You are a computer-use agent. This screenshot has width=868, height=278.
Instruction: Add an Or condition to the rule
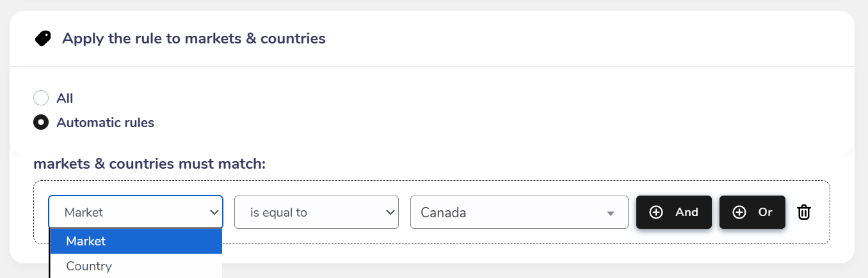(x=752, y=212)
